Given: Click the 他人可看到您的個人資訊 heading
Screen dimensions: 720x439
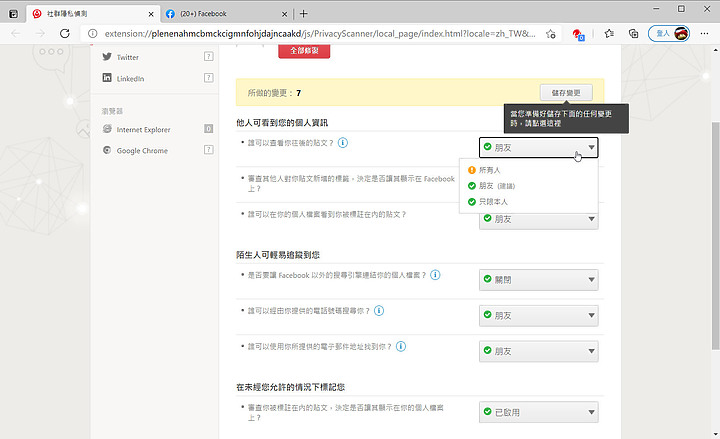Looking at the screenshot, I should (282, 123).
